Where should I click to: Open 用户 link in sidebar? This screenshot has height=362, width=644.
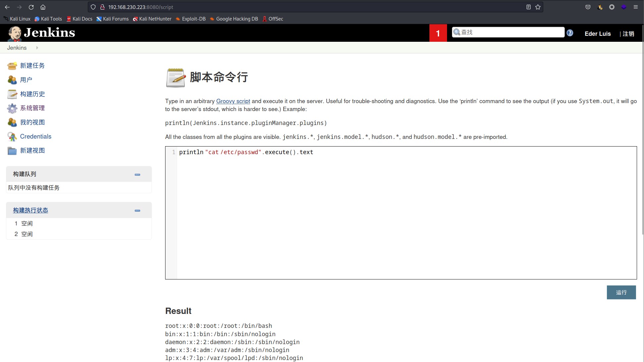coord(26,80)
